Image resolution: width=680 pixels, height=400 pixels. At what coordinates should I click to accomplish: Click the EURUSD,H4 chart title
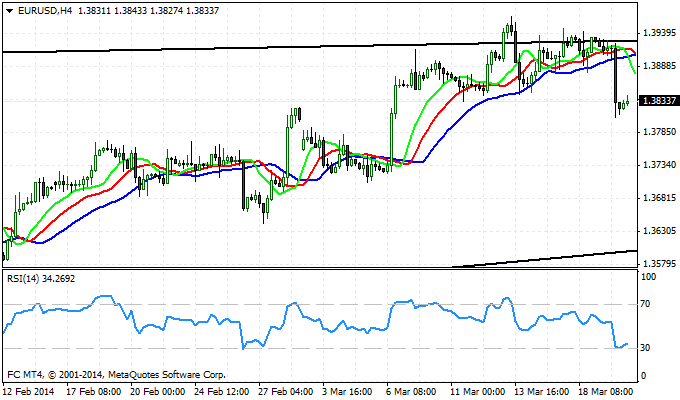(45, 11)
